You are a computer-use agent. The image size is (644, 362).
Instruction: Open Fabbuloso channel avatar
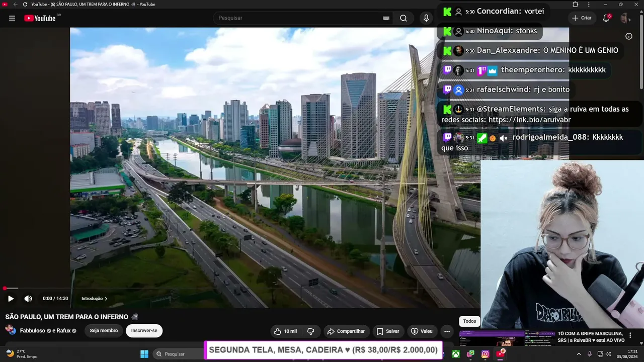(x=10, y=330)
